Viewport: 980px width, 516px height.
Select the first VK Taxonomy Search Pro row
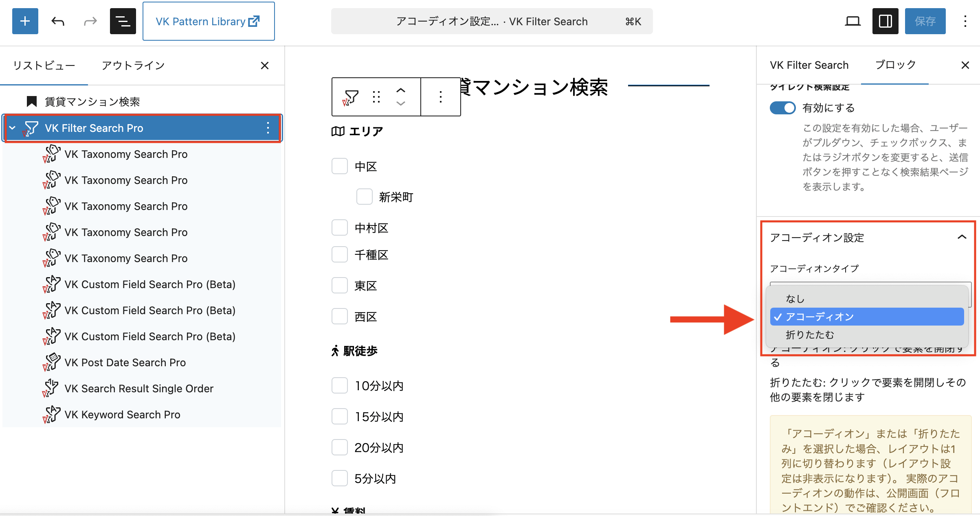point(142,154)
